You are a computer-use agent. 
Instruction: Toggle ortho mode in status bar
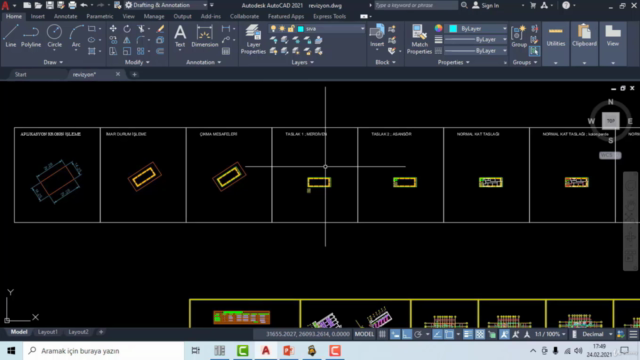click(407, 334)
